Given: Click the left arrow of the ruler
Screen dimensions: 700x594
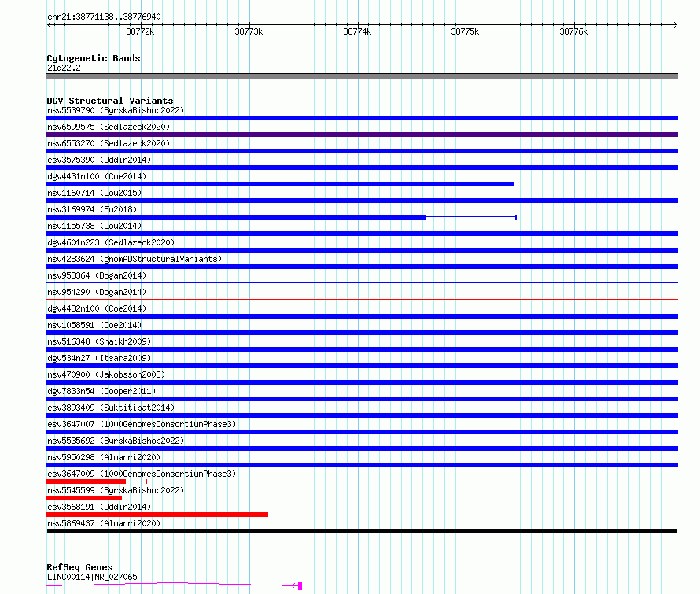Looking at the screenshot, I should pyautogui.click(x=49, y=24).
